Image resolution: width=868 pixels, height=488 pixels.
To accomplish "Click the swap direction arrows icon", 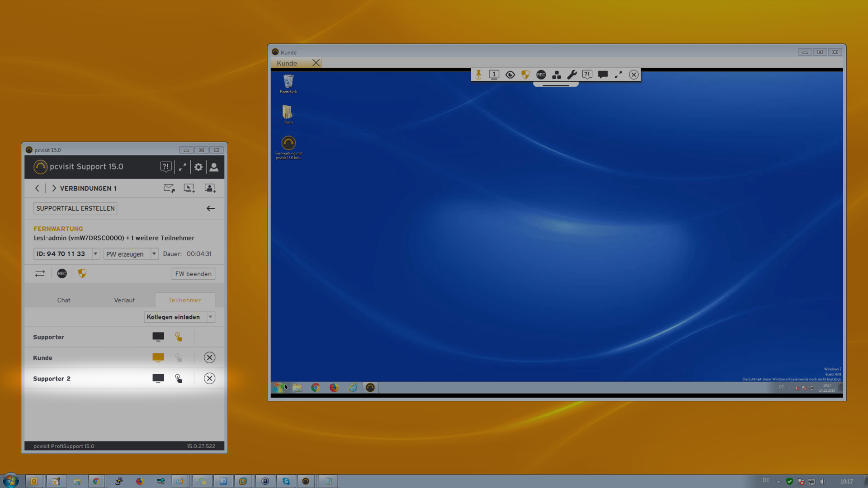I will tap(40, 273).
